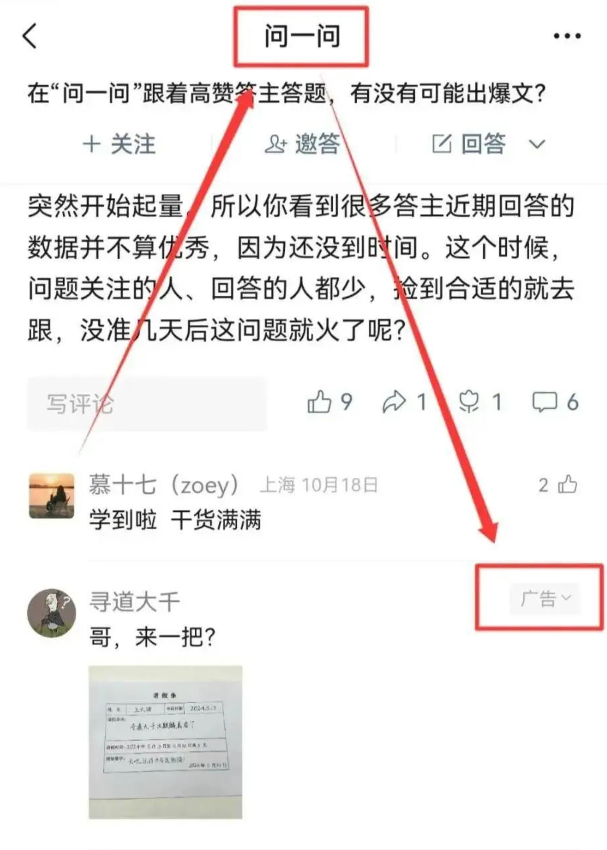The image size is (607, 850).
Task: Go back using the left arrow
Action: (30, 36)
